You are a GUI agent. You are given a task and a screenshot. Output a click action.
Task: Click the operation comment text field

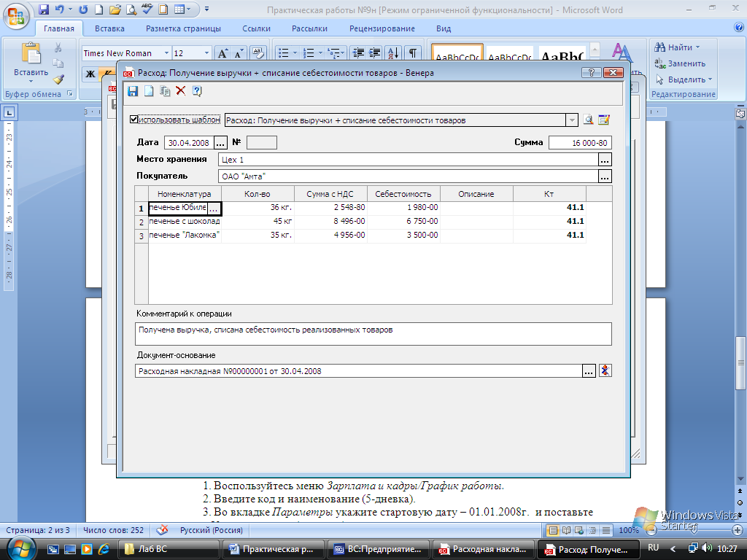click(x=373, y=334)
